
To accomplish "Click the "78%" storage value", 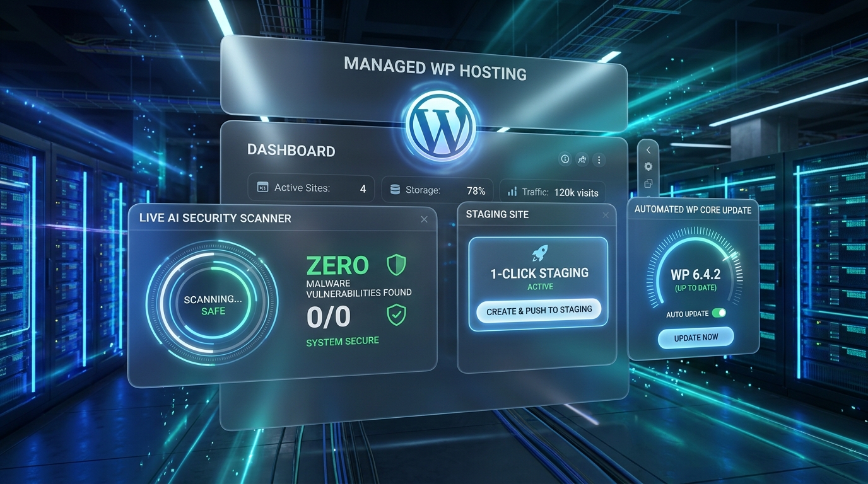I will pyautogui.click(x=476, y=190).
